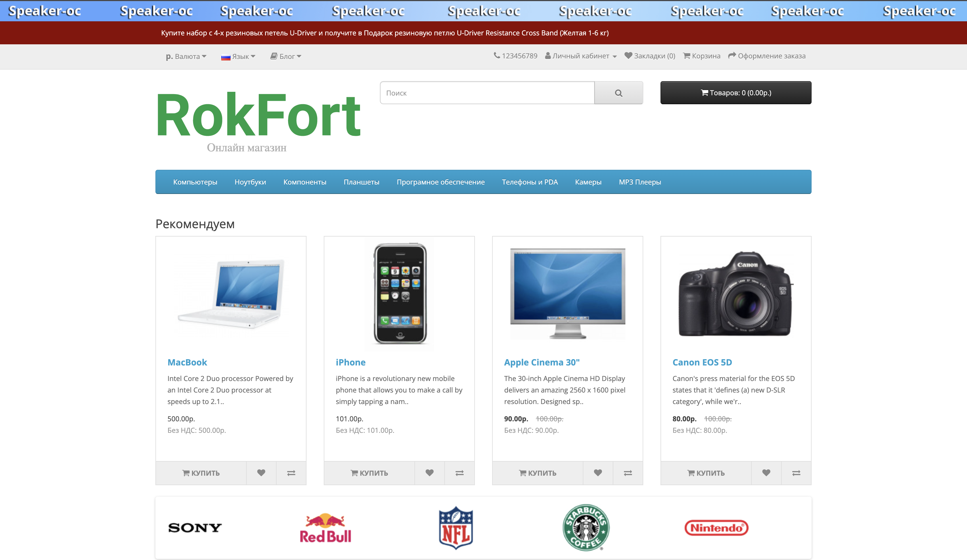Click the magnifier search button
This screenshot has width=967, height=560.
pyautogui.click(x=618, y=93)
